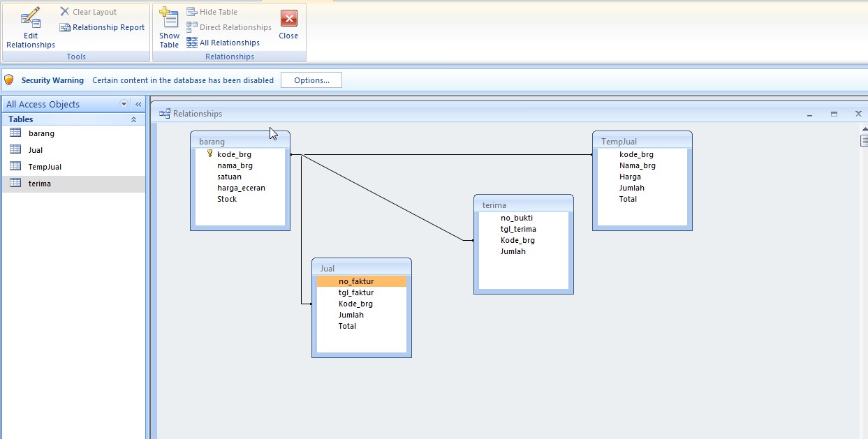Click the All Relationships icon
This screenshot has height=439, width=868.
coord(191,42)
